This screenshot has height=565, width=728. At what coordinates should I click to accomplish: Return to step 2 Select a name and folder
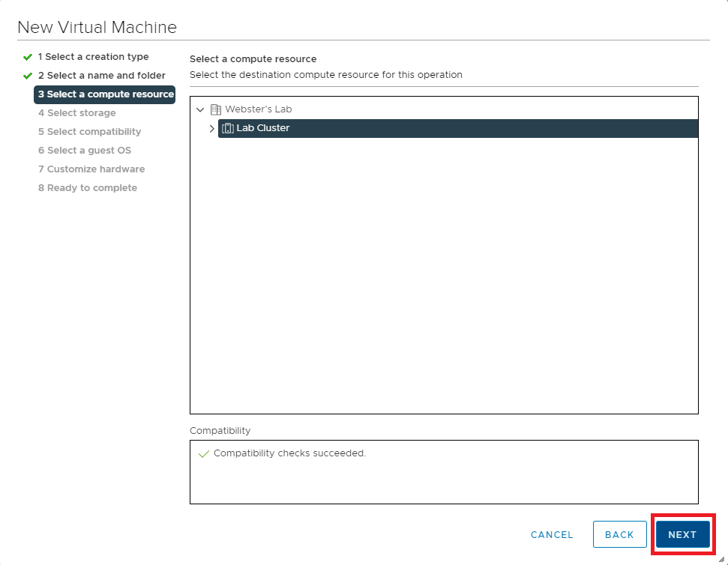point(101,76)
